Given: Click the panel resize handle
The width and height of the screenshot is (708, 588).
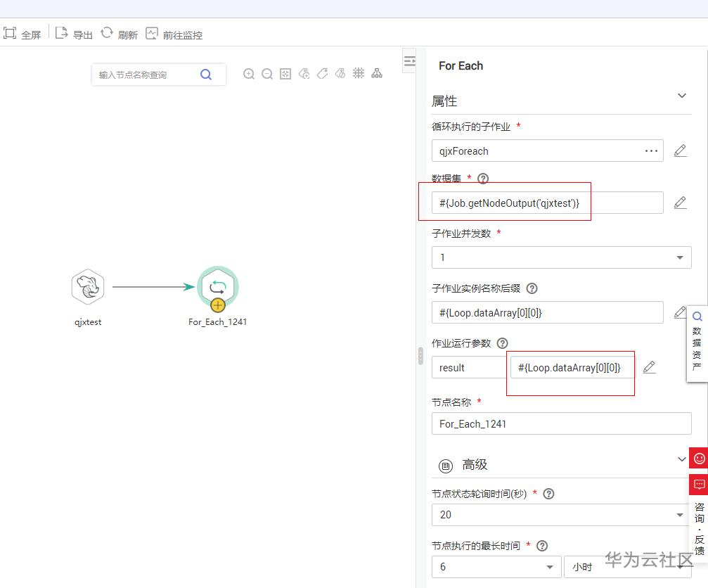Looking at the screenshot, I should coord(420,356).
